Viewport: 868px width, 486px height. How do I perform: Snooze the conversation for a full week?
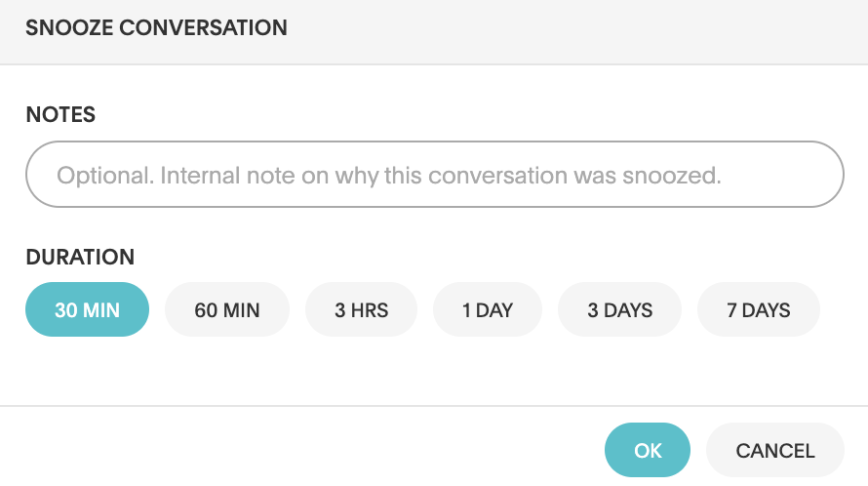(758, 310)
